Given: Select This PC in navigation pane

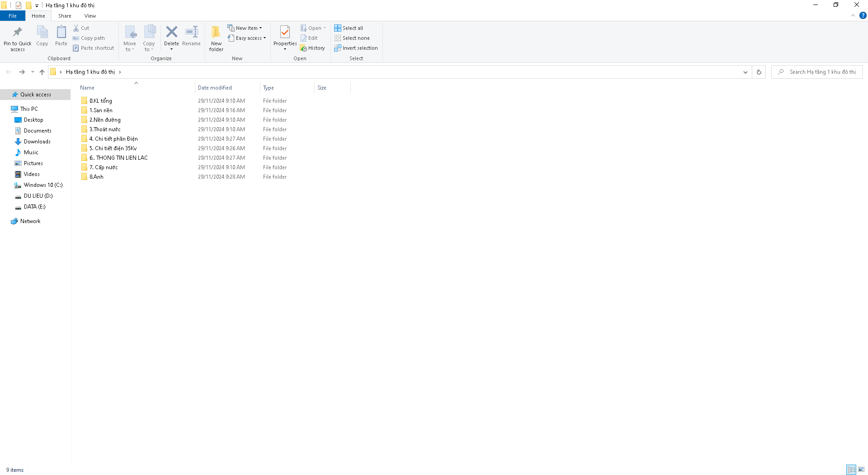Looking at the screenshot, I should (x=29, y=109).
